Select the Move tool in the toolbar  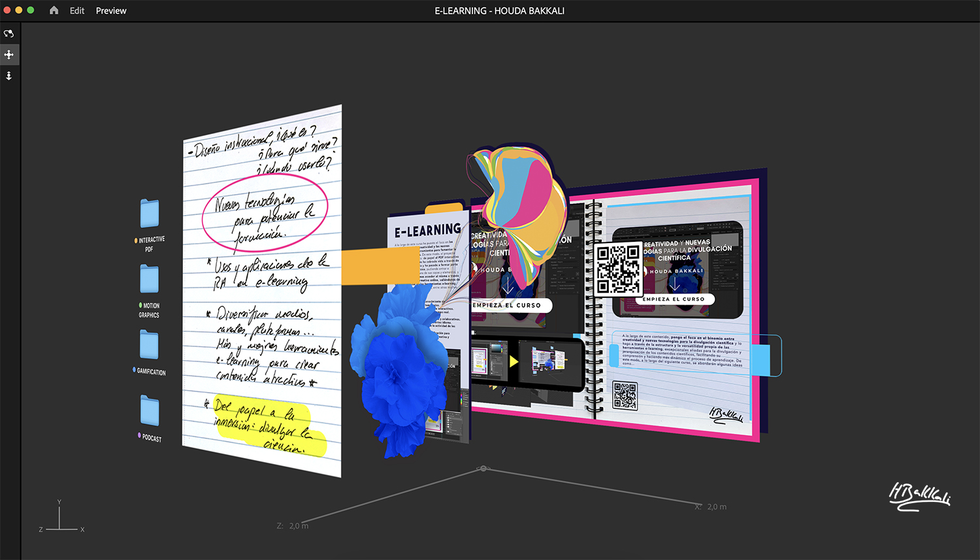coord(9,54)
